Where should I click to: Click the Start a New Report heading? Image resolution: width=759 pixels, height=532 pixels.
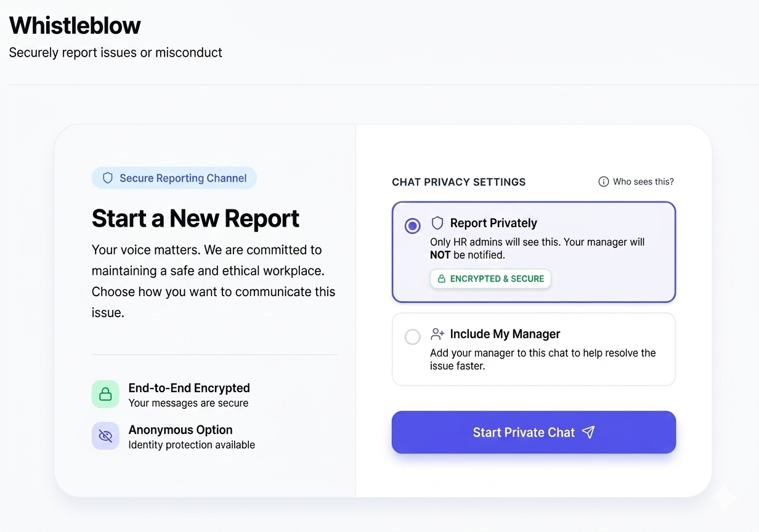pos(195,219)
